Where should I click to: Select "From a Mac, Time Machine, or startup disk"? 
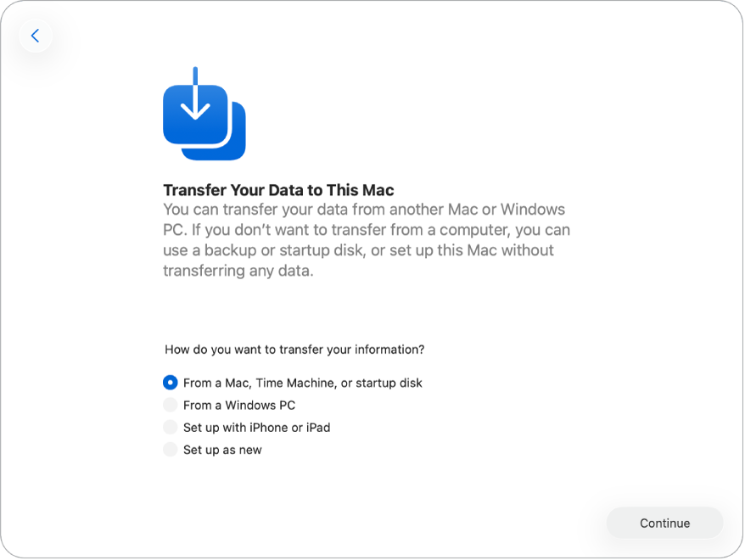point(169,383)
